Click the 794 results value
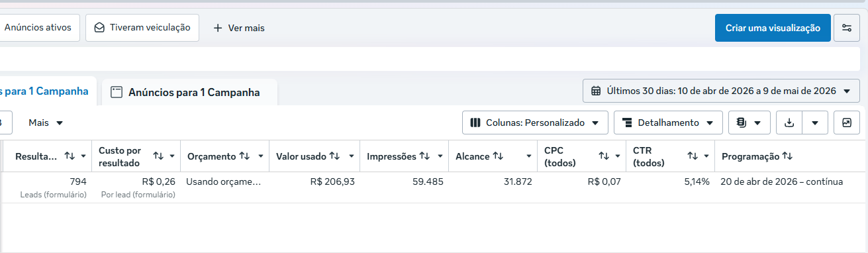Screen dimensions: 868x253 pos(78,181)
